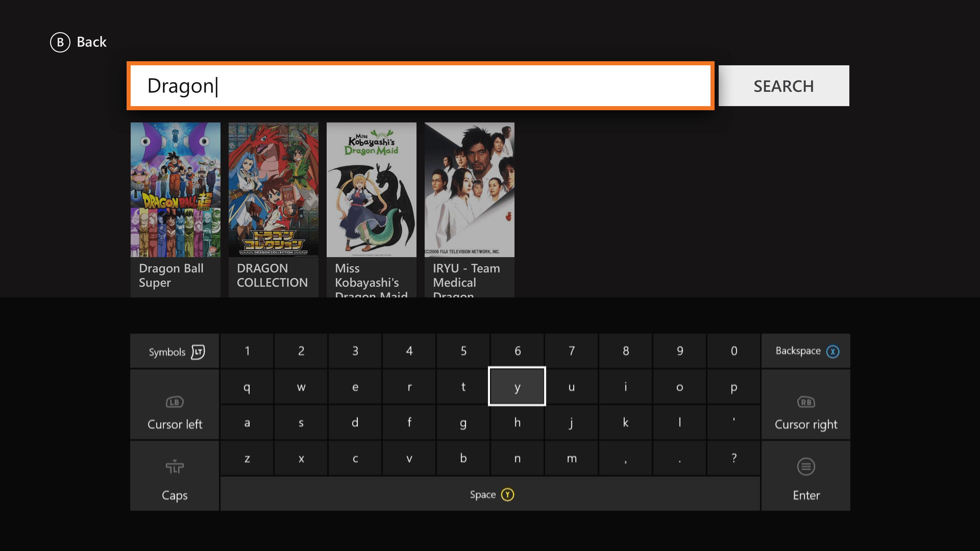Type the highlighted letter y key
This screenshot has height=551, width=980.
click(517, 387)
